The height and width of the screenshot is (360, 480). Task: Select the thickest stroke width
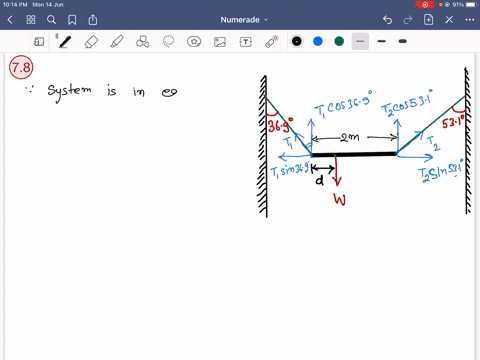403,41
